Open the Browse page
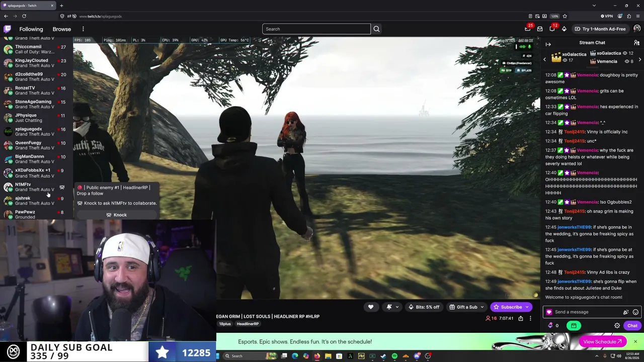The height and width of the screenshot is (362, 644). click(62, 29)
